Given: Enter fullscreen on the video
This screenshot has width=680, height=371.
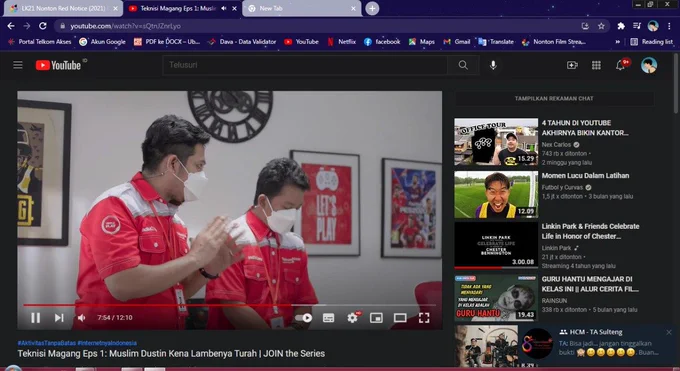Looking at the screenshot, I should (424, 318).
